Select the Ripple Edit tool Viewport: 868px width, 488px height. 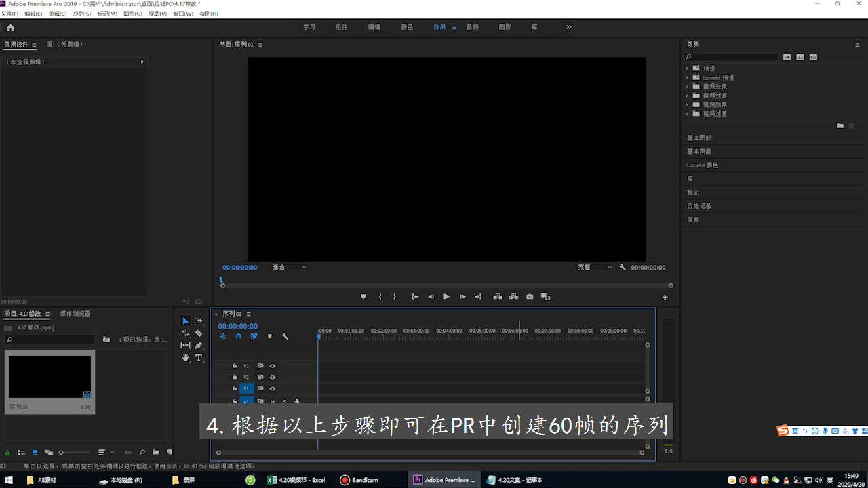[185, 333]
